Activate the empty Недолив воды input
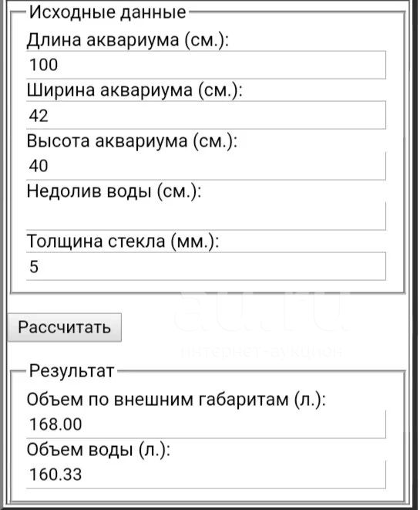This screenshot has height=510, width=420. pos(206,216)
